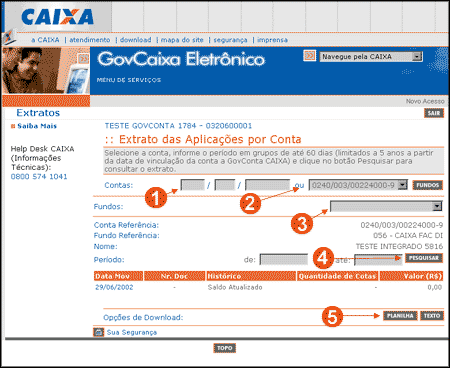Click the PESQUISAR button

[424, 258]
